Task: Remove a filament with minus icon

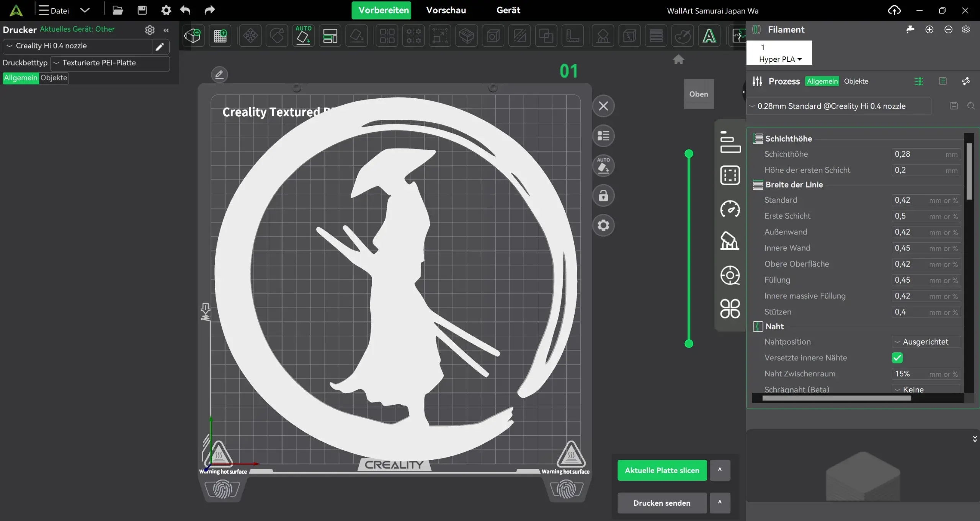Action: click(948, 29)
